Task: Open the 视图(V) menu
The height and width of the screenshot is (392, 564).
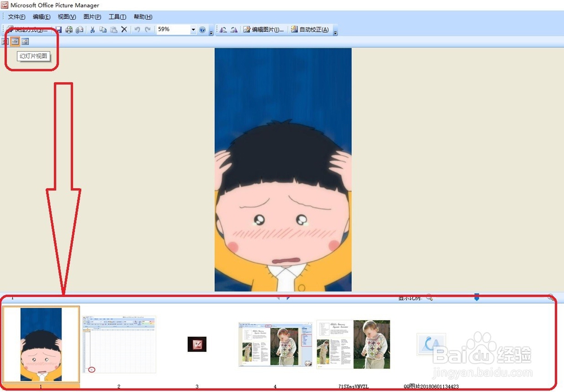Action: [66, 16]
